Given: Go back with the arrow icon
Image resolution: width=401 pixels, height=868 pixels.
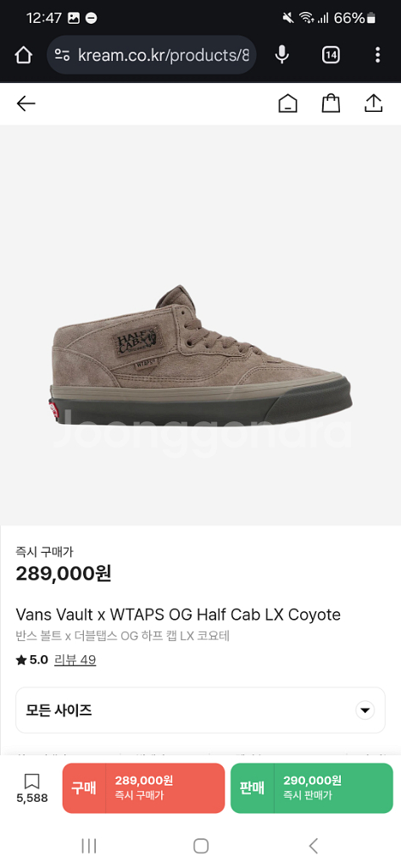Looking at the screenshot, I should click(25, 103).
